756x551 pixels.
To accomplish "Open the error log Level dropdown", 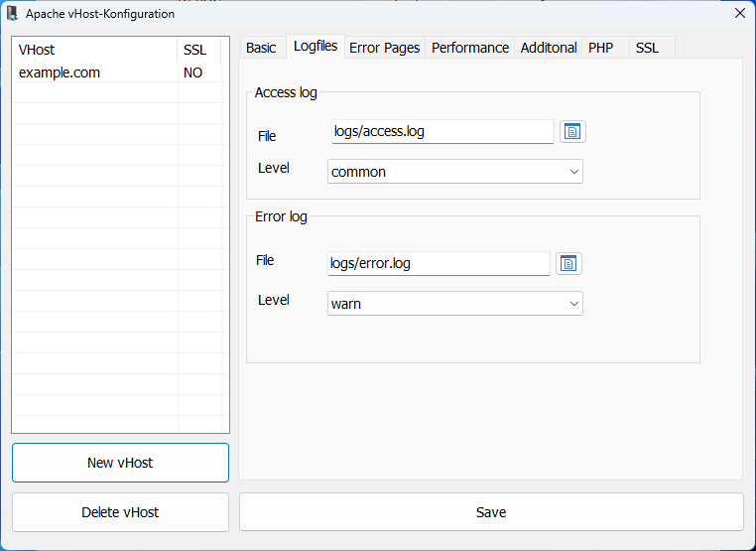I will pyautogui.click(x=455, y=304).
